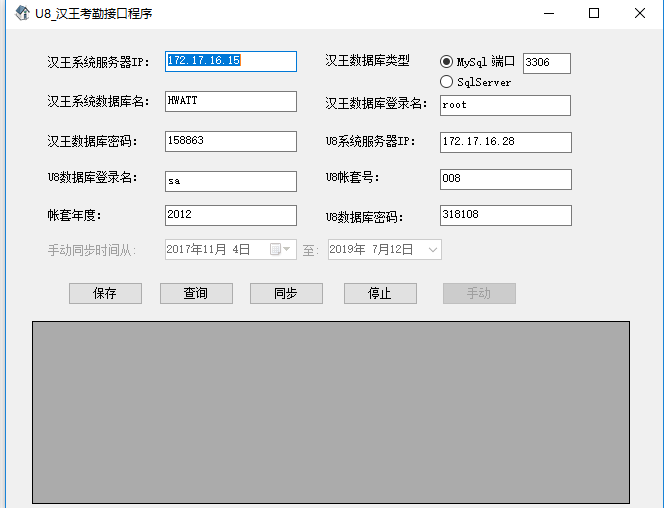Screen dimensions: 664x508
Task: Click the 同步 button
Action: [x=286, y=293]
